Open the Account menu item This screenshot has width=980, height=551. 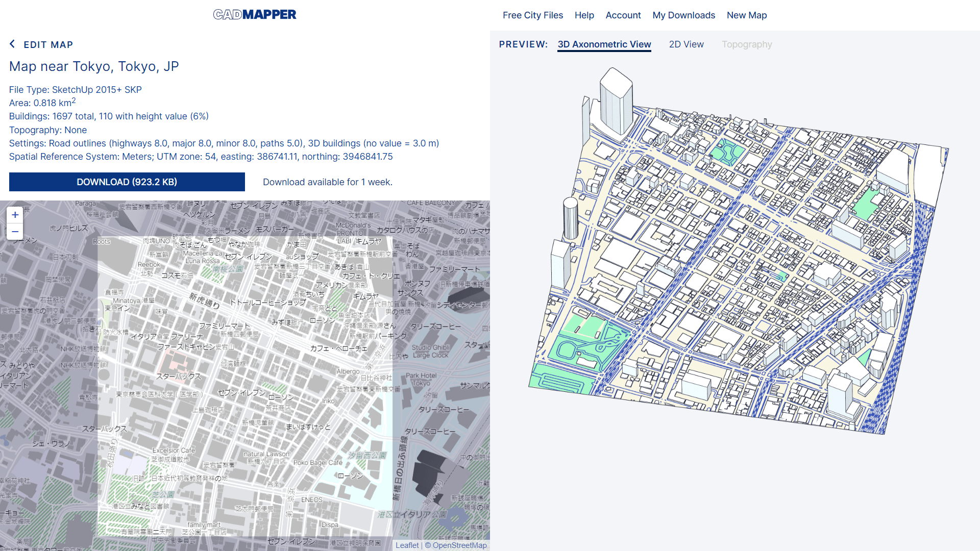tap(623, 15)
